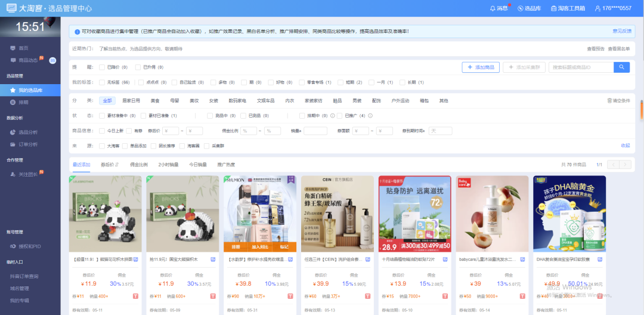Select 数码家电 category filter
The width and height of the screenshot is (644, 315).
[237, 101]
